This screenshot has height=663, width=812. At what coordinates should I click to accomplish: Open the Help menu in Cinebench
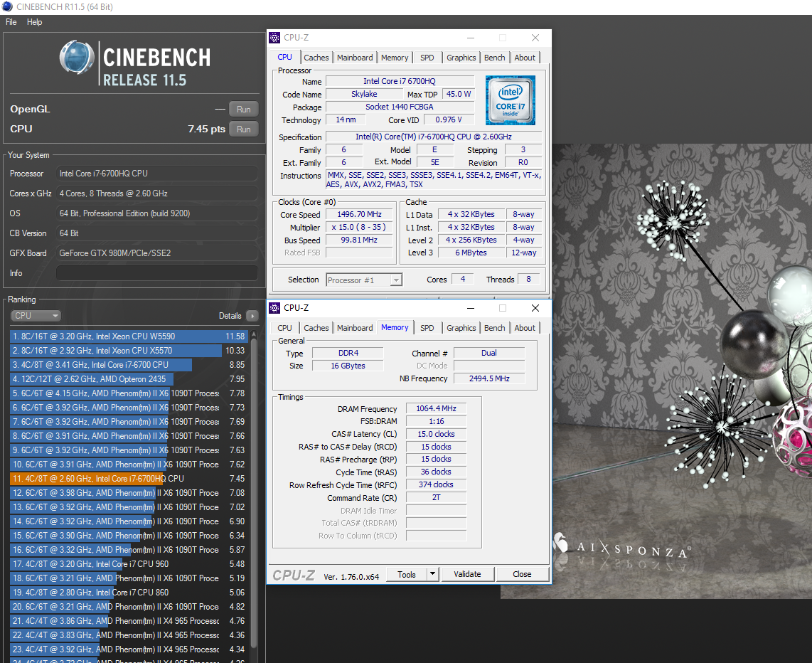pos(34,22)
